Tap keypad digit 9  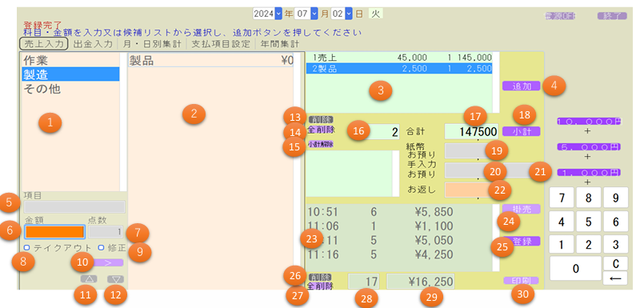click(616, 198)
